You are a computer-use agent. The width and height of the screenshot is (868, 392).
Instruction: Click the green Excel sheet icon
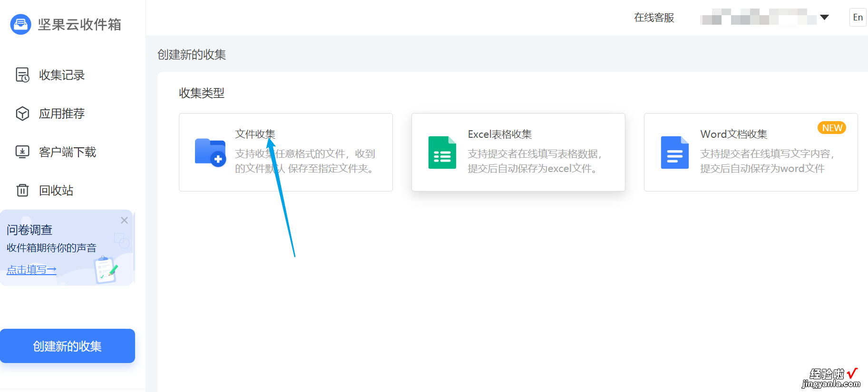(442, 153)
